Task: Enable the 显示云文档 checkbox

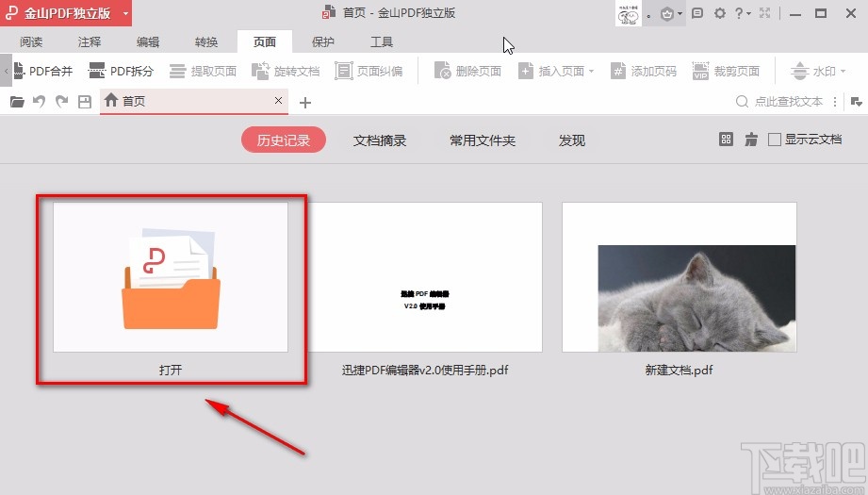Action: pyautogui.click(x=775, y=140)
